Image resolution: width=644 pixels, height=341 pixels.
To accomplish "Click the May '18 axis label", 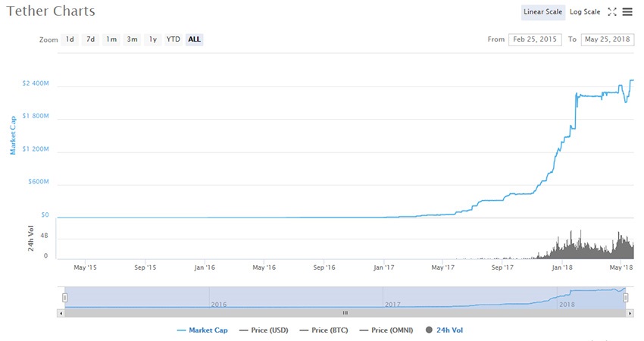I will (x=621, y=267).
